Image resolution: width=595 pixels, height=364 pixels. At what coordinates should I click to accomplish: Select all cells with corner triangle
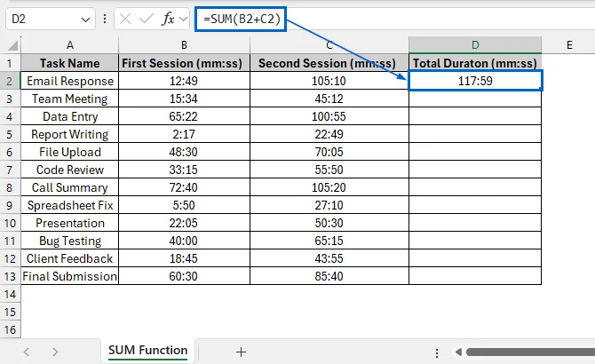[x=12, y=45]
